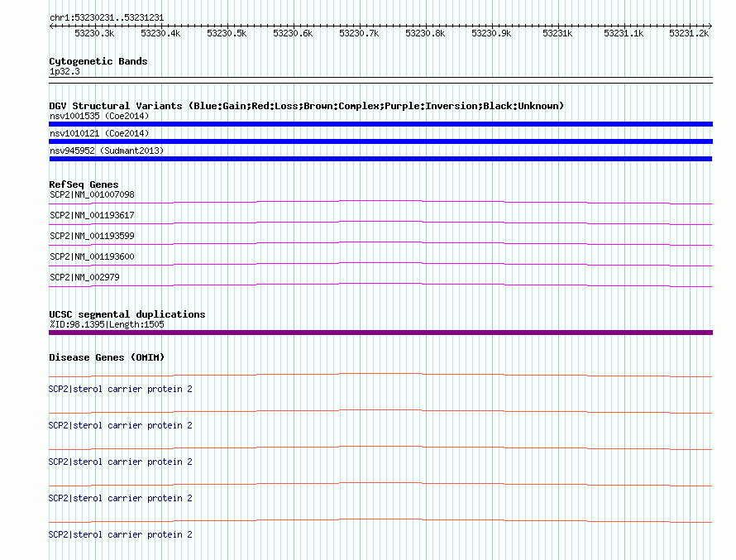Screen dimensions: 736x560
Task: Select the blue gain bar for nsv1010121
Action: [380, 141]
